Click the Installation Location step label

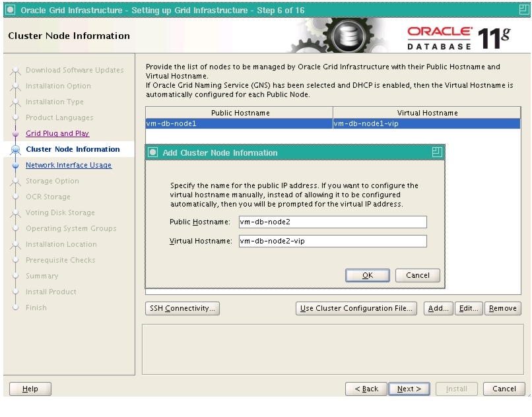point(61,244)
